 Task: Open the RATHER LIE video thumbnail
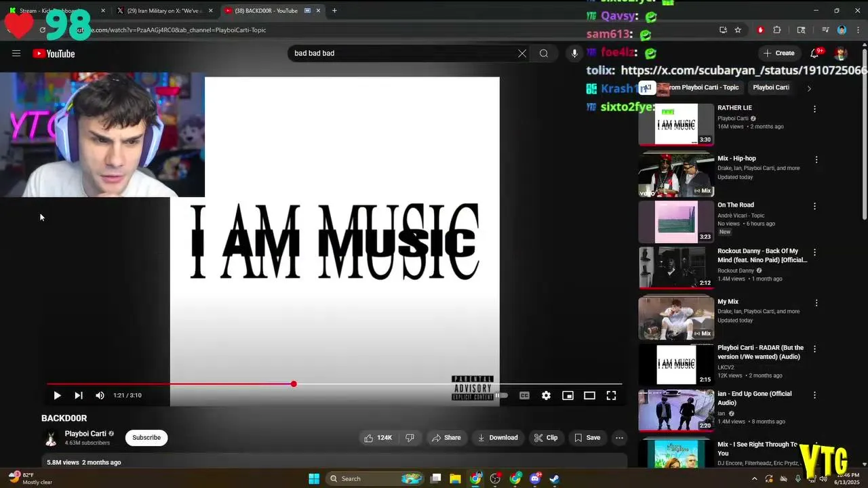coord(676,124)
